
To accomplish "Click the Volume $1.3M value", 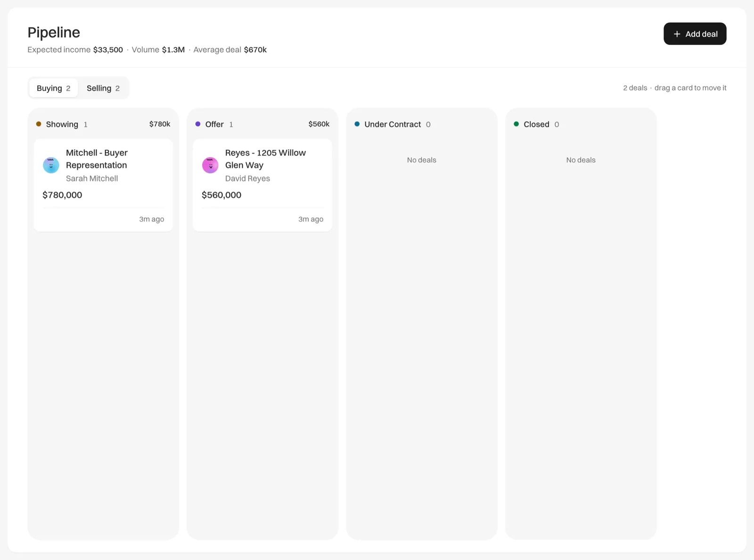I will [173, 49].
